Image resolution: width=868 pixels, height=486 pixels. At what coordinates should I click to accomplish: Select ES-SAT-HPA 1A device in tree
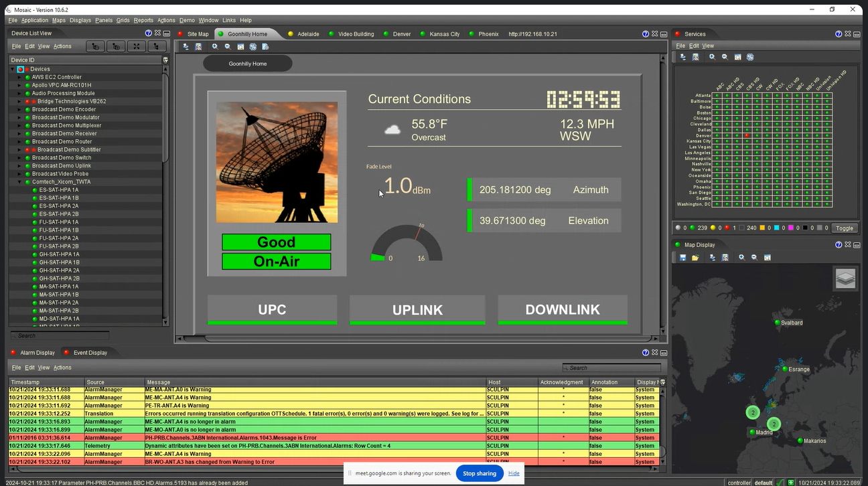pyautogui.click(x=59, y=189)
